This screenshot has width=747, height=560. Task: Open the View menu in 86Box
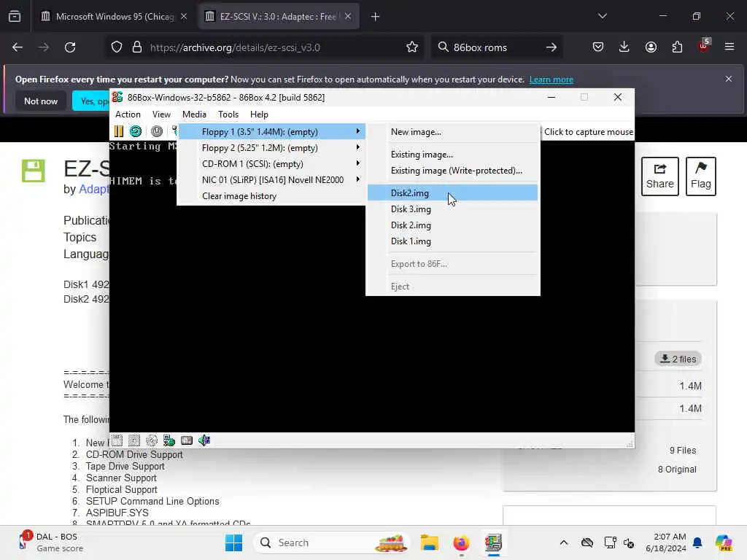[161, 114]
